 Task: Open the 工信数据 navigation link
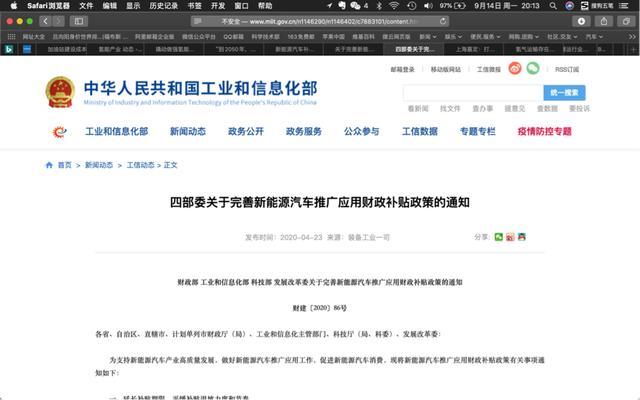point(420,131)
